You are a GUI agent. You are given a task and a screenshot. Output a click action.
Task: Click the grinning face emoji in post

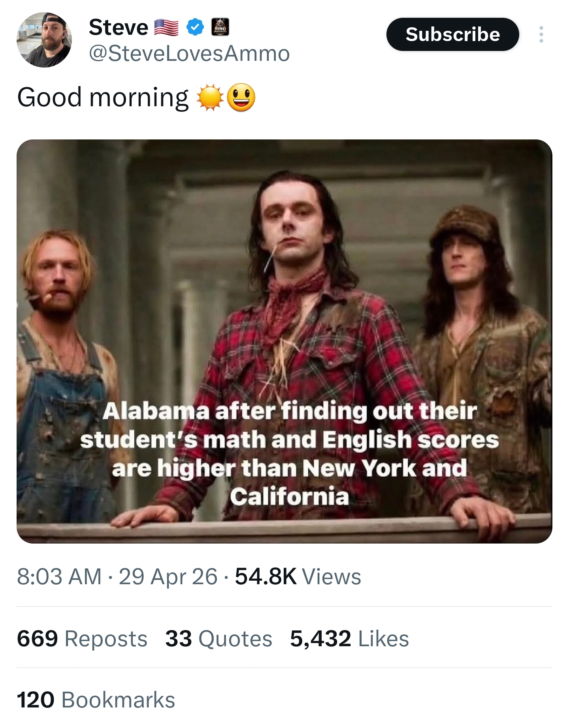pos(241,97)
